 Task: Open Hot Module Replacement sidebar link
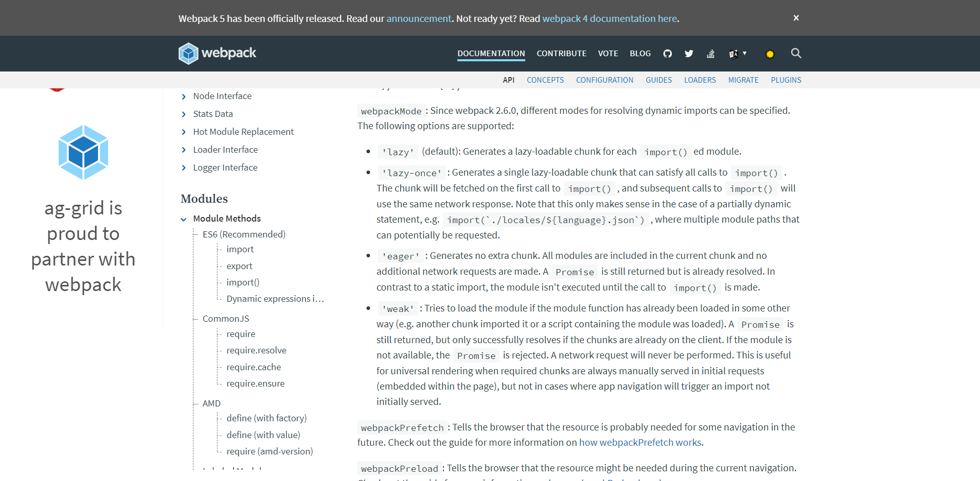coord(243,132)
